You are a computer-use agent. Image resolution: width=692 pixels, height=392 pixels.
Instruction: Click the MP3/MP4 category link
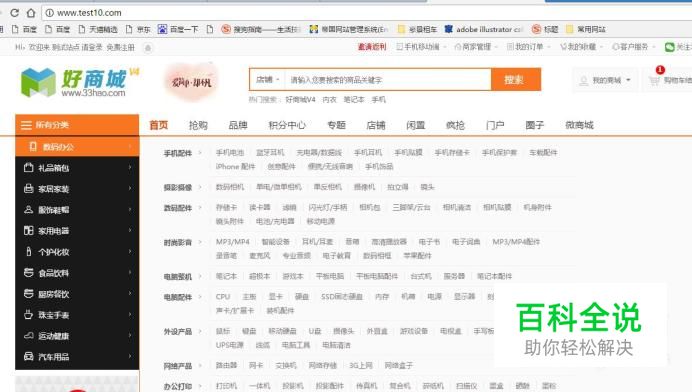[x=233, y=242]
